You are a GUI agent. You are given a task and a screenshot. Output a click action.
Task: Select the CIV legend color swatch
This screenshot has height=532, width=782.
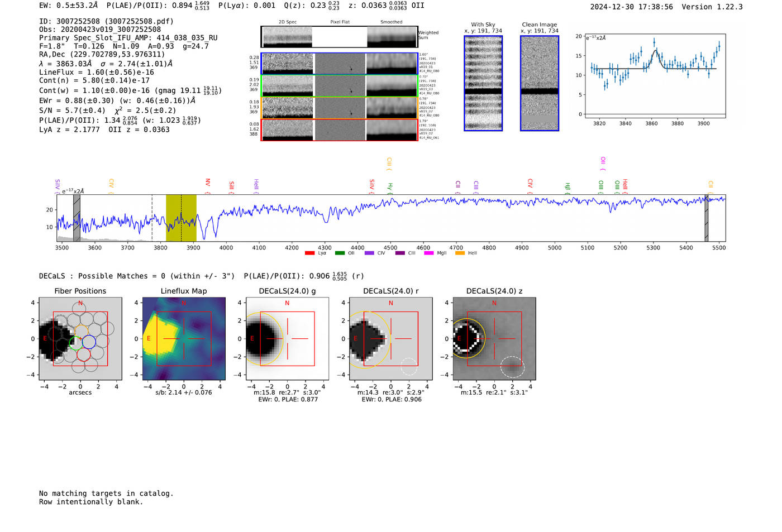coord(369,253)
